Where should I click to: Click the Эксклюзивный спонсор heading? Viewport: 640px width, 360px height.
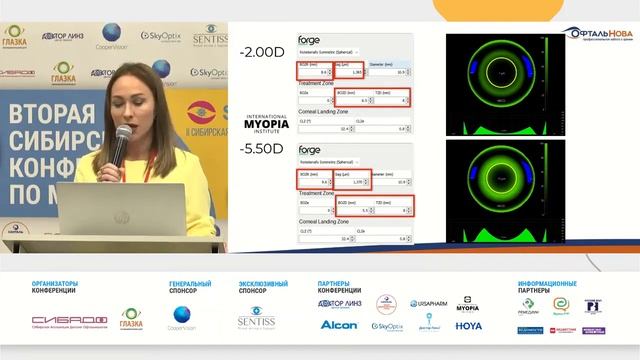(263, 287)
